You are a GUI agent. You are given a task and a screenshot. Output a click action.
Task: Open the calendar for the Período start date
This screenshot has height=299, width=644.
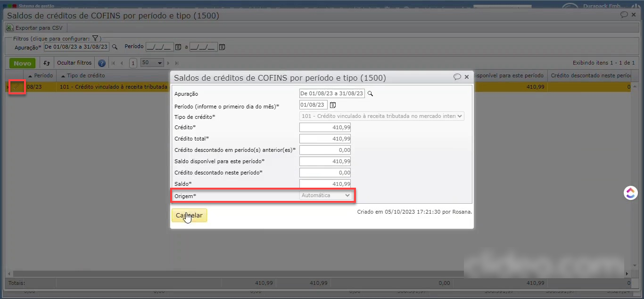[178, 47]
